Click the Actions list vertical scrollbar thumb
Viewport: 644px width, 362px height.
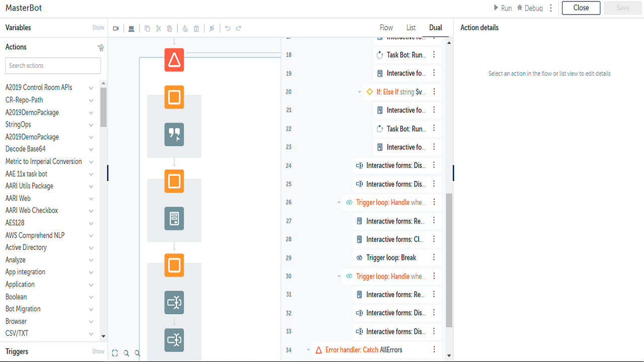click(103, 107)
